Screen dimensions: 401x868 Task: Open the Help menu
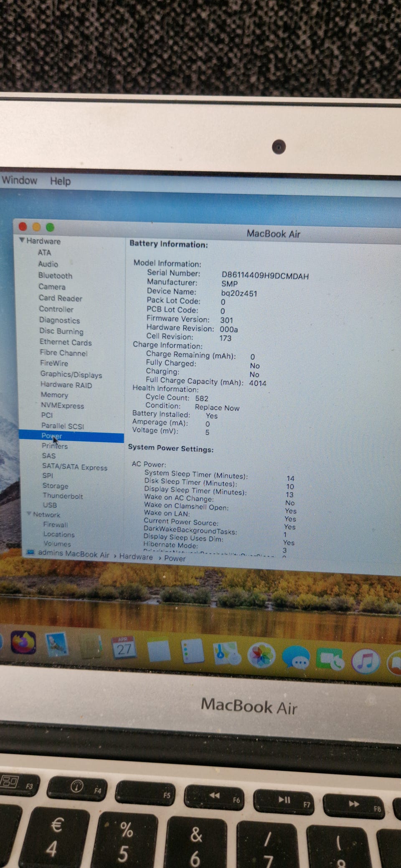tap(60, 181)
